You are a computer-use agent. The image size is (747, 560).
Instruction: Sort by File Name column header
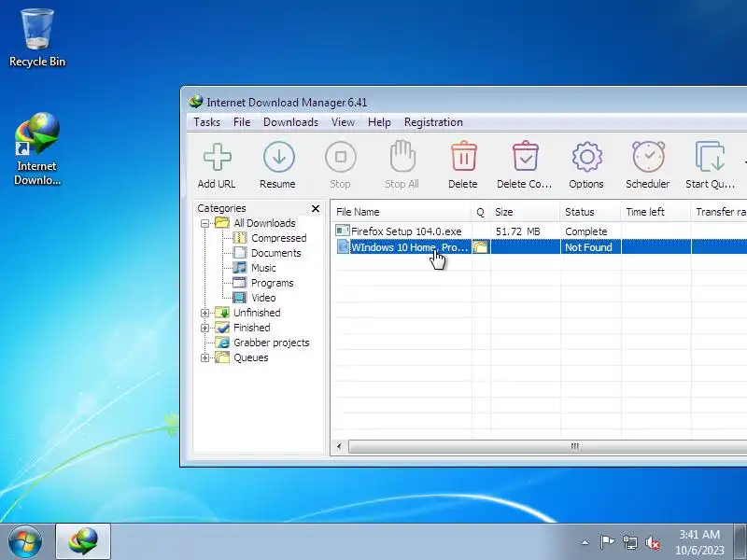pyautogui.click(x=402, y=212)
